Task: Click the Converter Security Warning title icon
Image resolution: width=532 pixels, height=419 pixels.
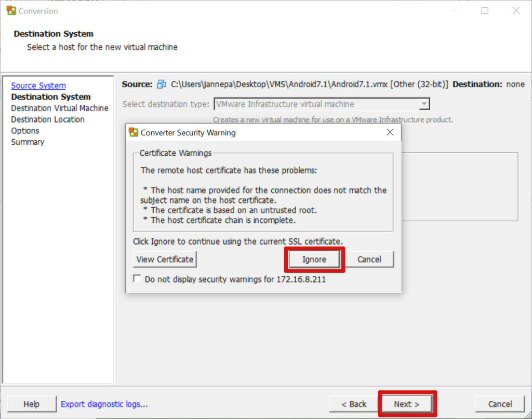Action: coord(134,132)
